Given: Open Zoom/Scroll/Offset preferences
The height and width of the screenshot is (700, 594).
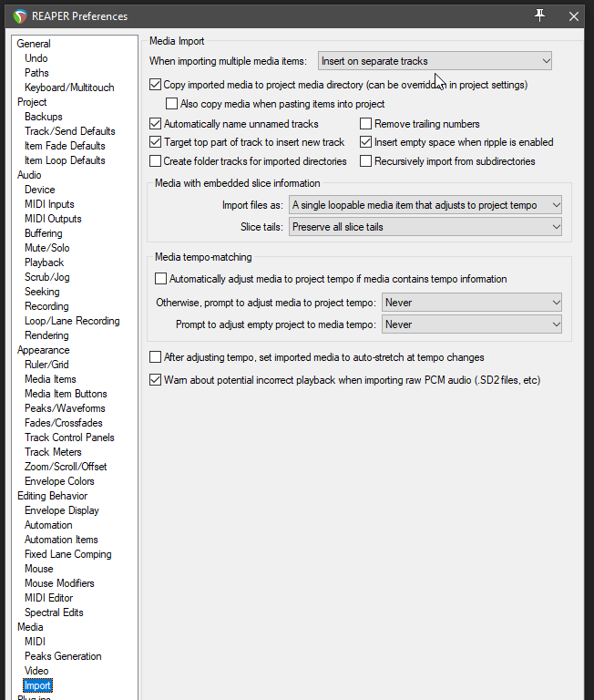Looking at the screenshot, I should (66, 467).
